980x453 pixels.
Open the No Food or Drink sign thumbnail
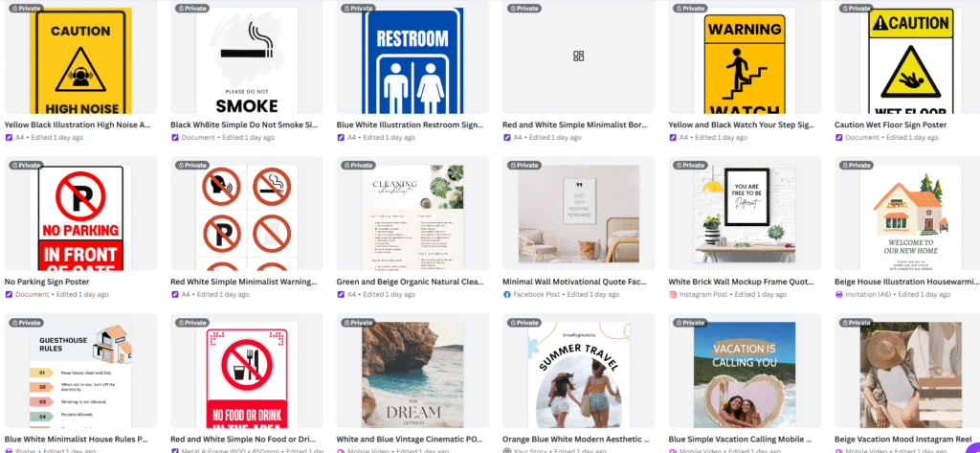pyautogui.click(x=247, y=378)
